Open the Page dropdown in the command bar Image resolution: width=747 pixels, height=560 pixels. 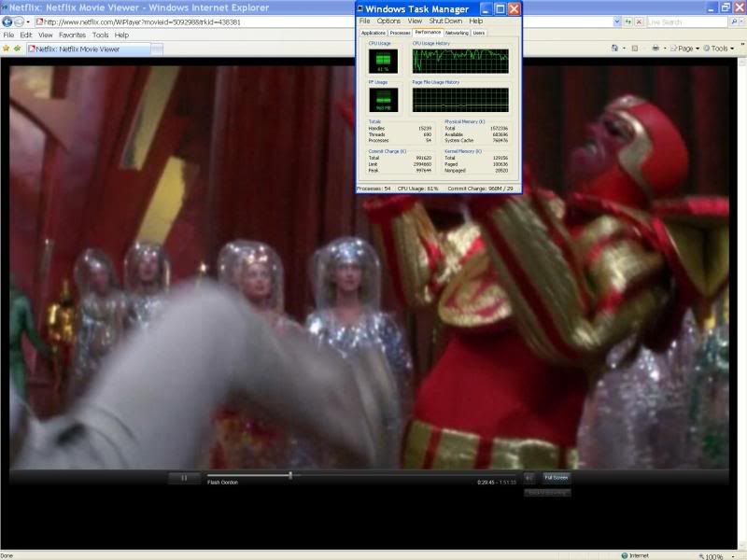(x=684, y=49)
